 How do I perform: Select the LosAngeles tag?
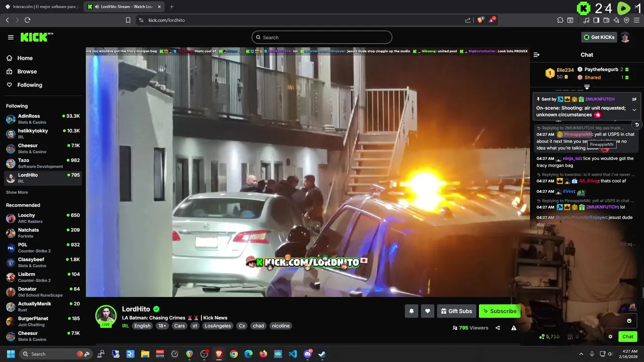click(218, 326)
